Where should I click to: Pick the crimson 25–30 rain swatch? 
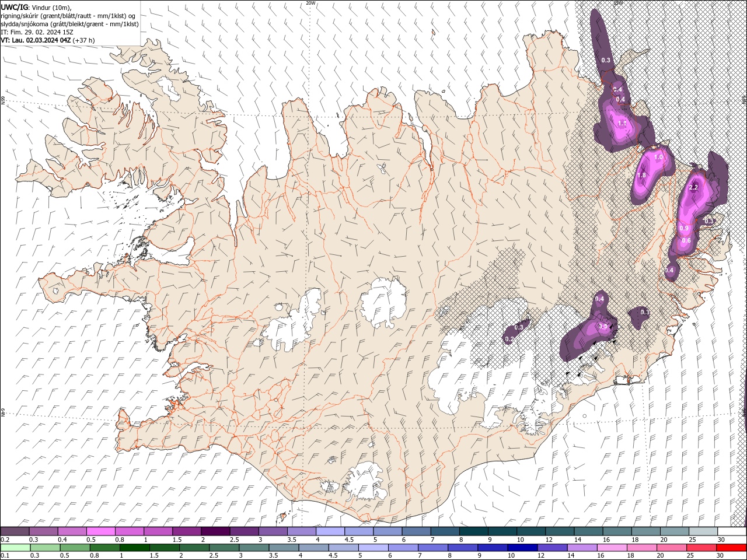(x=701, y=548)
